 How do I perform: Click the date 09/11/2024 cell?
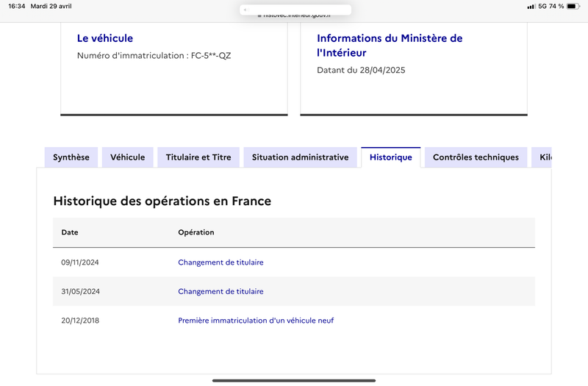pos(80,262)
